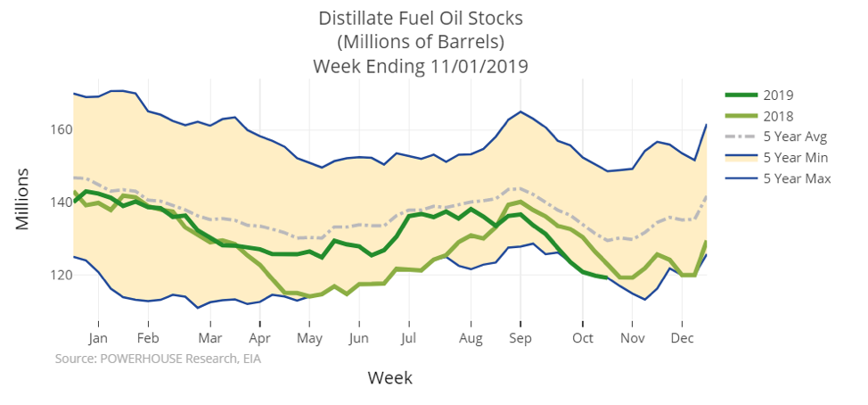The height and width of the screenshot is (405, 868).
Task: Select the Week x-axis title
Action: pyautogui.click(x=389, y=378)
